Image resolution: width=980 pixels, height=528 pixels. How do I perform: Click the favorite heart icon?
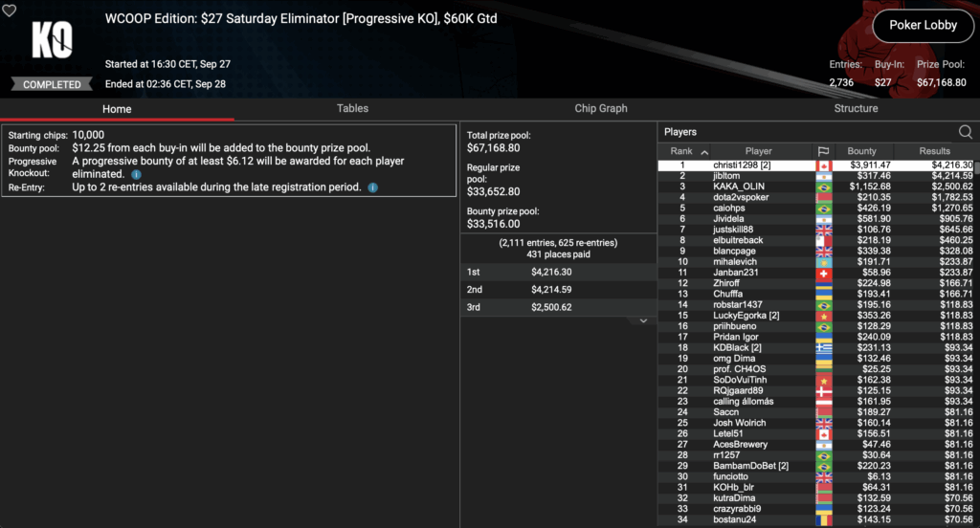coord(11,11)
